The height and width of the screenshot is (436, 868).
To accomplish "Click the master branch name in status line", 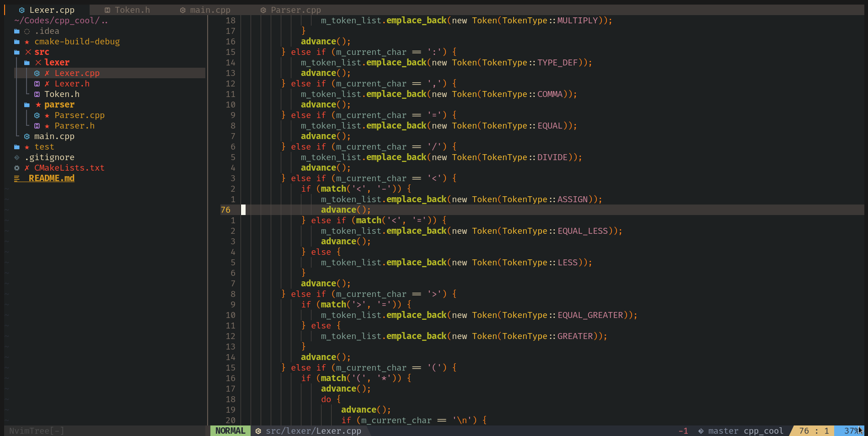I will pyautogui.click(x=723, y=431).
